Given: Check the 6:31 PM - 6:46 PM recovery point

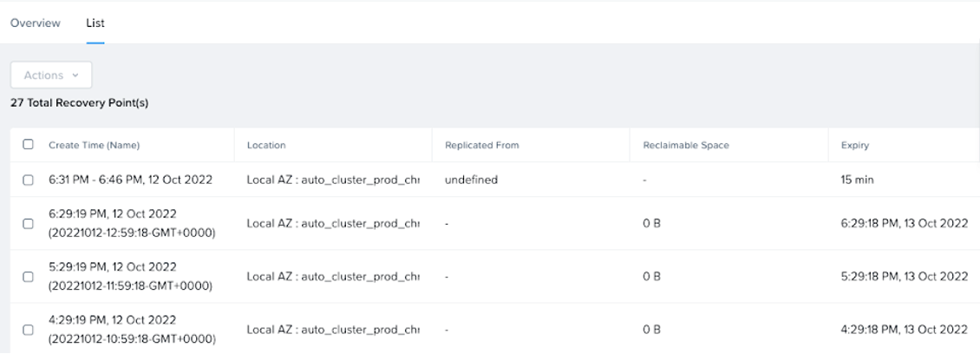Looking at the screenshot, I should 29,180.
